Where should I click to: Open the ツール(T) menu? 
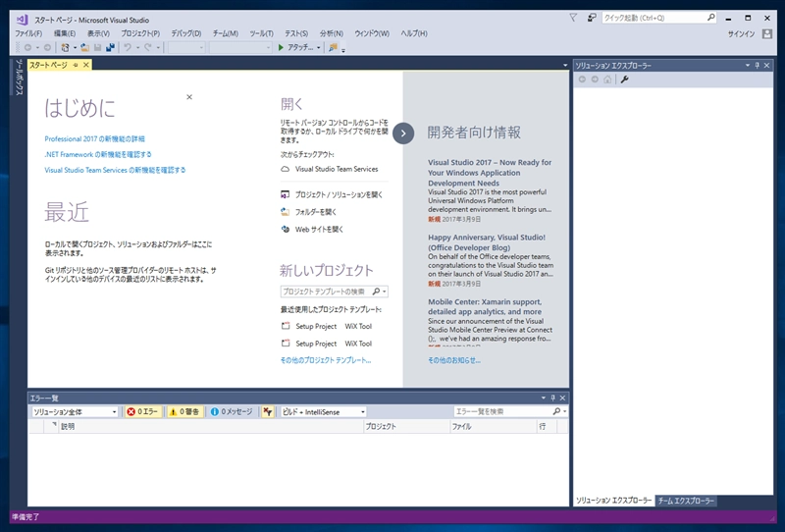point(261,33)
